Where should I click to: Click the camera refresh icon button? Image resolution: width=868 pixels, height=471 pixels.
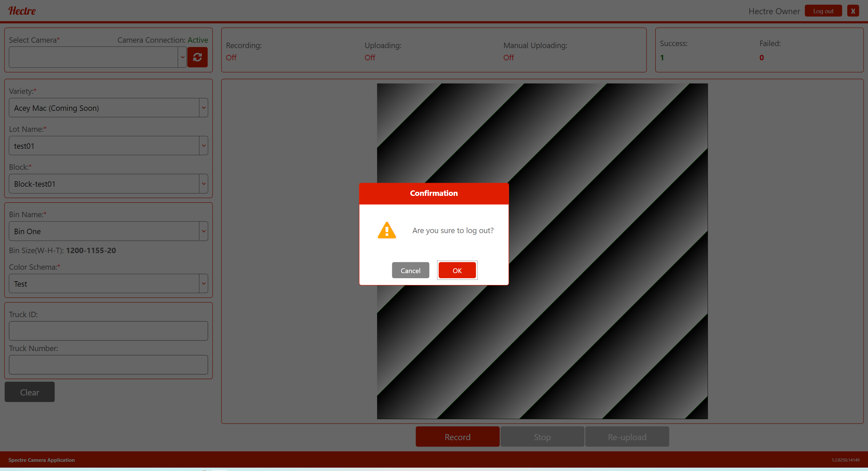point(197,57)
